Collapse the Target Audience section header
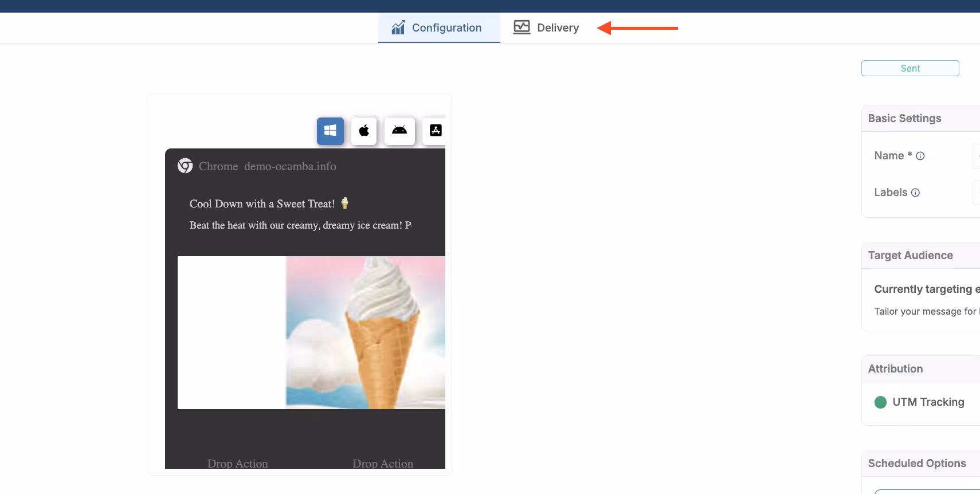Viewport: 980px width, 494px height. [x=910, y=256]
